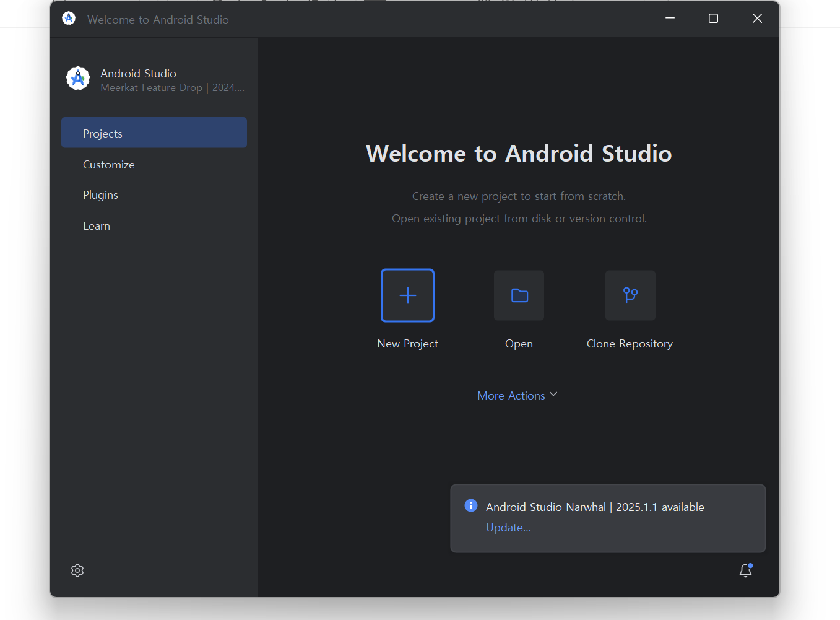The image size is (840, 620).
Task: Click the Android Studio logo in sidebar
Action: [x=78, y=79]
